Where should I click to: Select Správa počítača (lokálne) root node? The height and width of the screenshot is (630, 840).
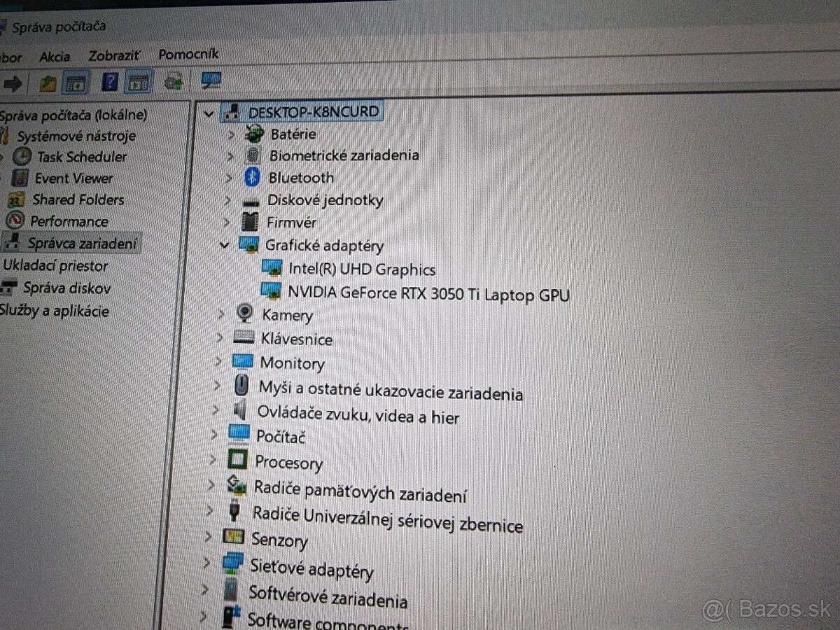click(x=73, y=115)
